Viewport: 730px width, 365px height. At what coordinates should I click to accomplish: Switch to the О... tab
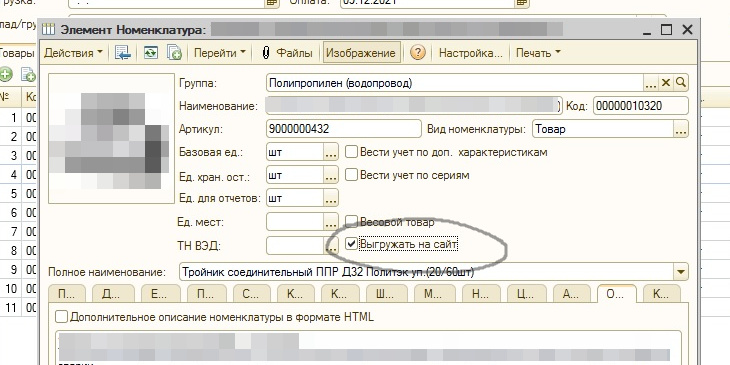[x=617, y=294]
